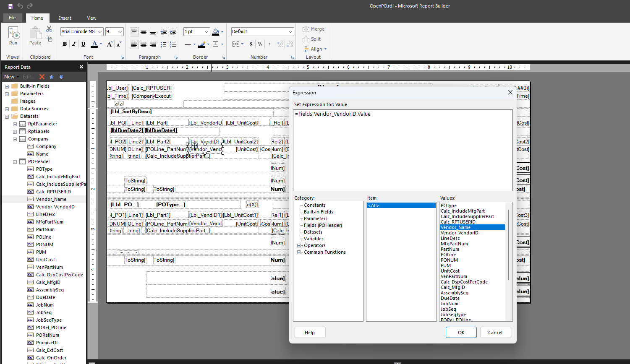This screenshot has width=630, height=364.
Task: Expand the Built-in Fields folder
Action: point(7,86)
